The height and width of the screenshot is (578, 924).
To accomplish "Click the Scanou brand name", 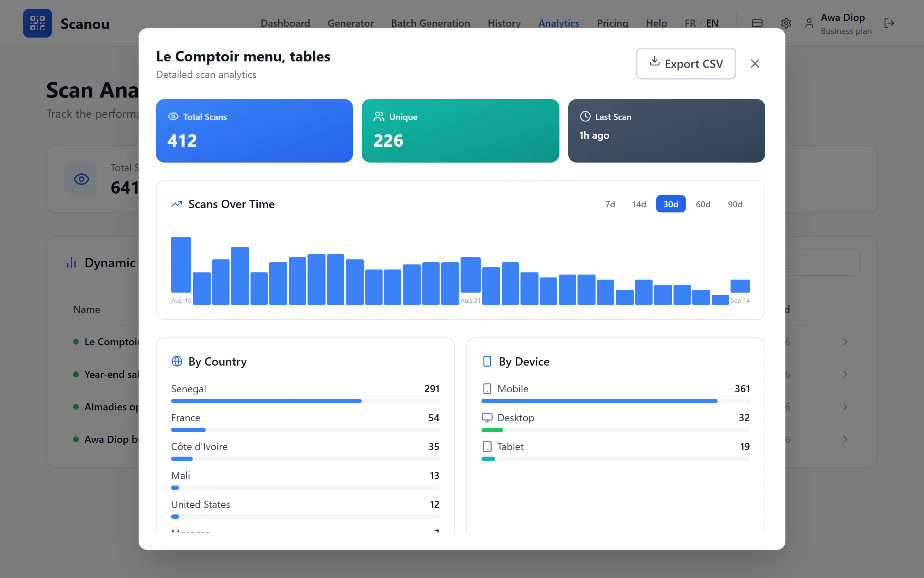I will click(x=85, y=24).
